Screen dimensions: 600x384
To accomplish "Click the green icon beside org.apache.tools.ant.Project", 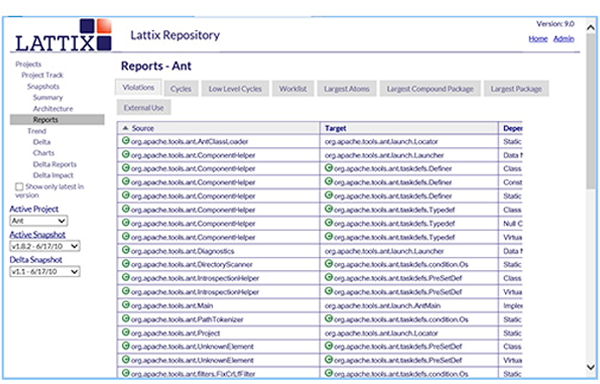I will pyautogui.click(x=126, y=332).
